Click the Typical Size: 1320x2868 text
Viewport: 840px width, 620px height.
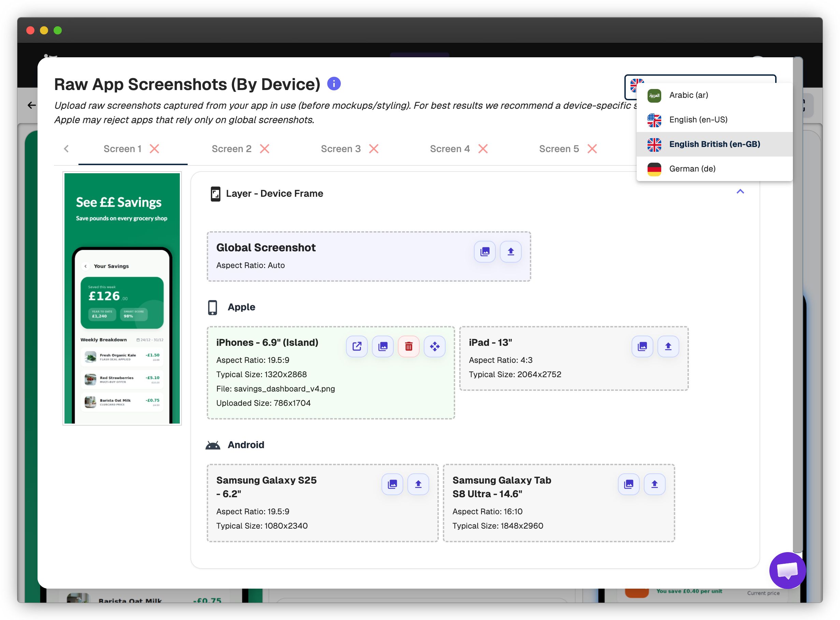point(261,374)
